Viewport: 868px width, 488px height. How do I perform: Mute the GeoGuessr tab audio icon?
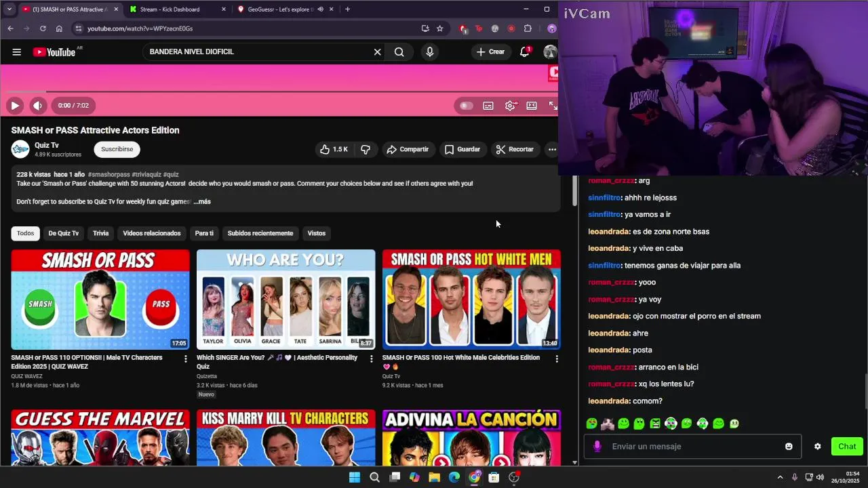click(x=320, y=9)
